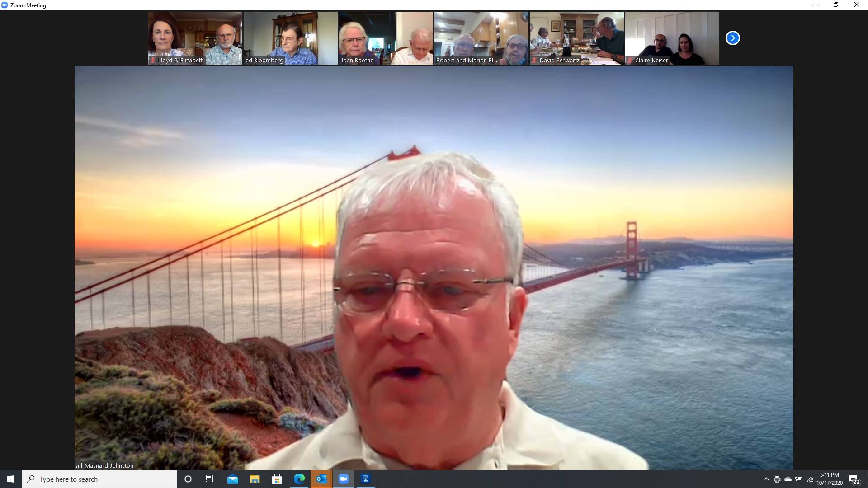Select ed Bloomberg video thumbnail
Screen dimensions: 868x488
coord(291,38)
